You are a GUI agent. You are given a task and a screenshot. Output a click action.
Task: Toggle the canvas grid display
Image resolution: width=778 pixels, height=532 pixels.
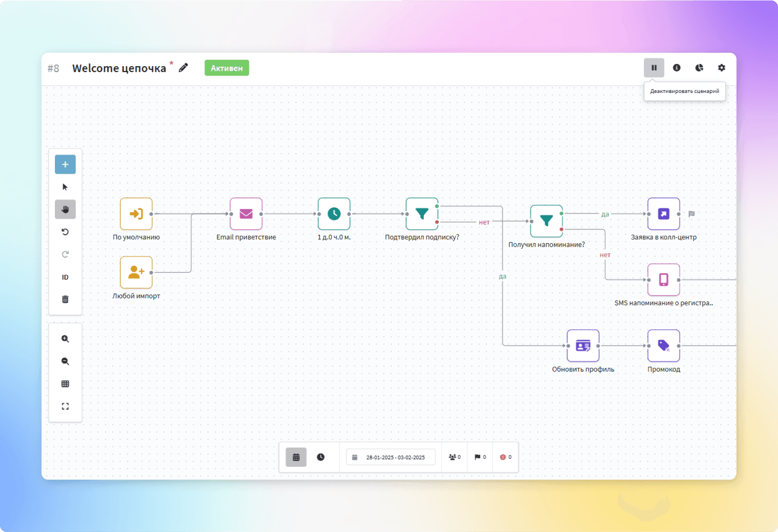pyautogui.click(x=65, y=384)
